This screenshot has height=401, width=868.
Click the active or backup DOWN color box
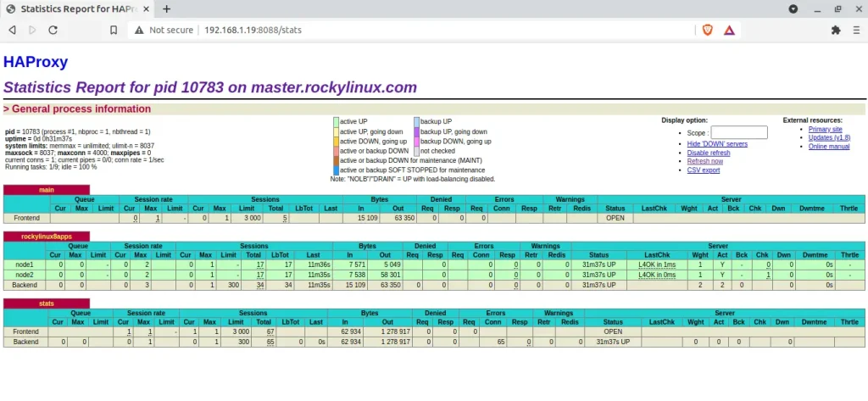(336, 151)
